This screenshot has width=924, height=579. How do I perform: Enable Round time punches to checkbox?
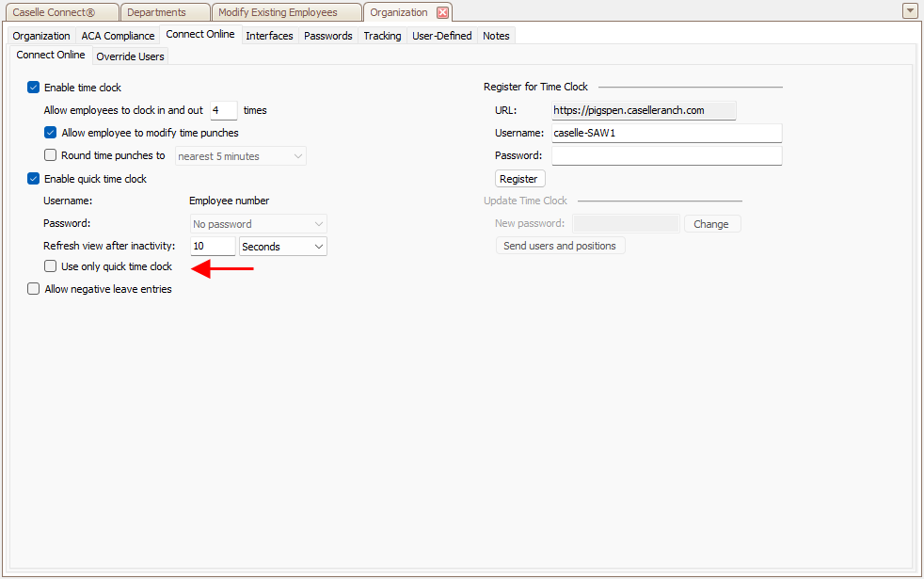coord(51,155)
